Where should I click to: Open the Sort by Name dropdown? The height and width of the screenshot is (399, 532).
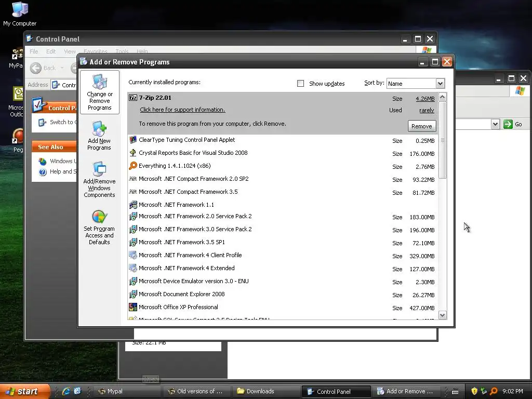(440, 84)
